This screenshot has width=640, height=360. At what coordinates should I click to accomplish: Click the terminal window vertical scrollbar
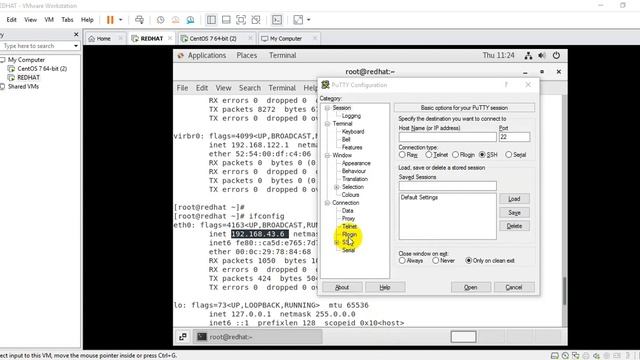(x=564, y=291)
